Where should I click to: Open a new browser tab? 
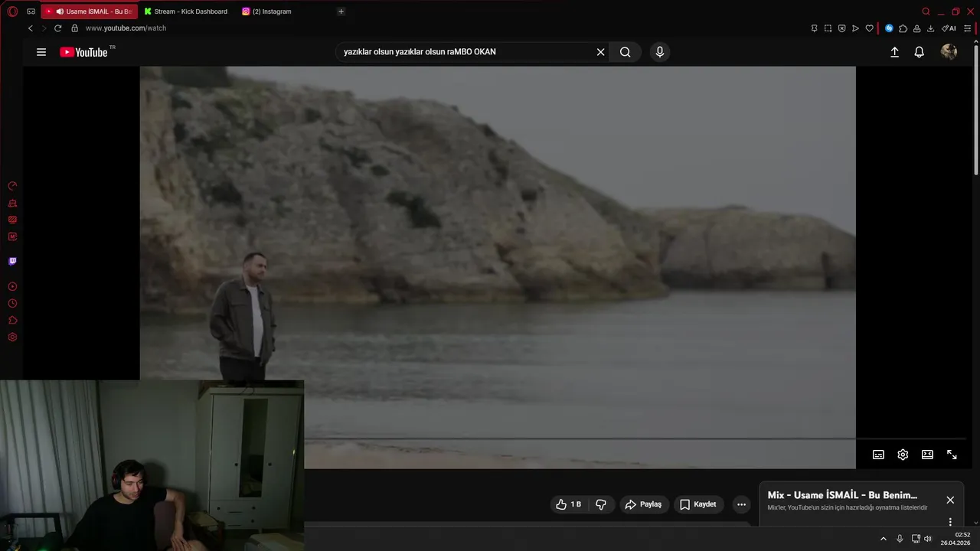(341, 11)
